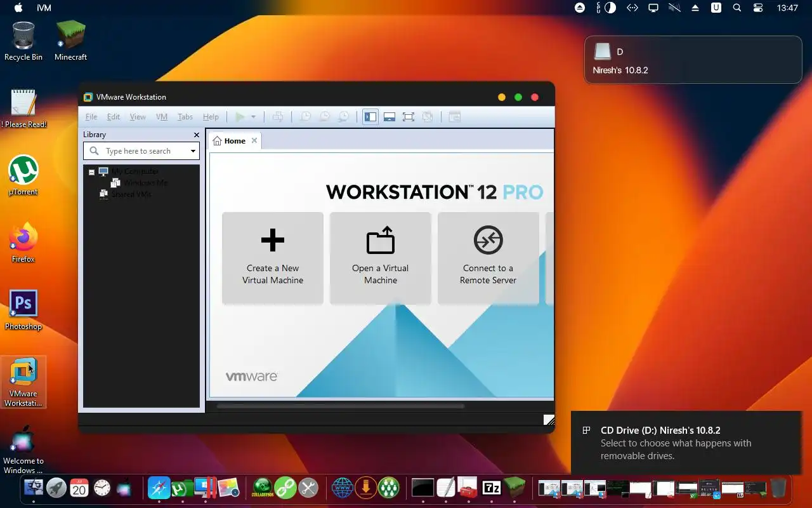Launch Photoshop from the desktop

(x=23, y=311)
